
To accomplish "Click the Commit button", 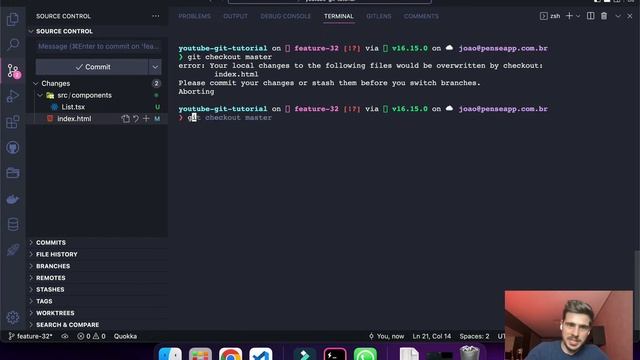I will (x=92, y=67).
